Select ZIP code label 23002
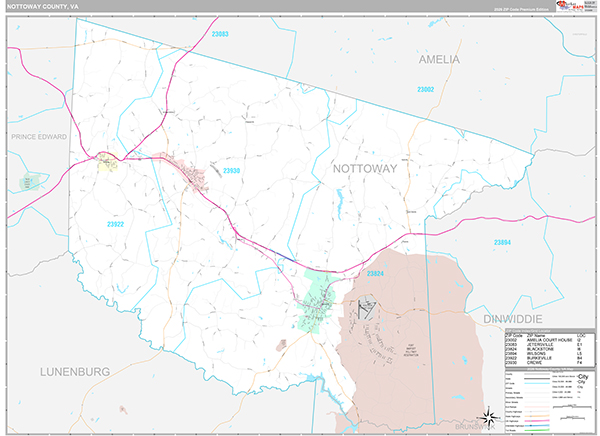Screen dimensions: 600x436 426,90
